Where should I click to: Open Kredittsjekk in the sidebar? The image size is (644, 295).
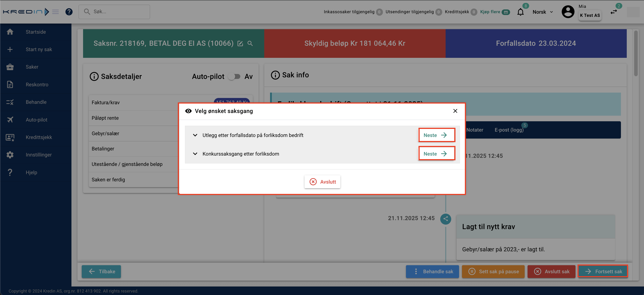39,137
